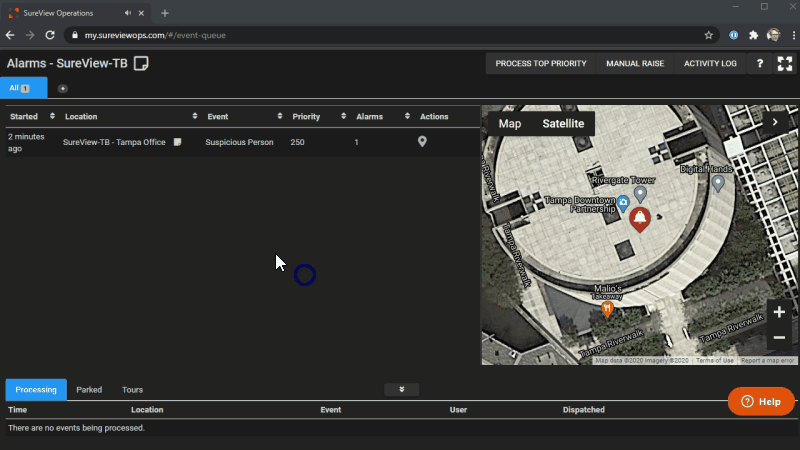The image size is (800, 450).
Task: Select the Rivergate Tower map pin
Action: (x=640, y=194)
